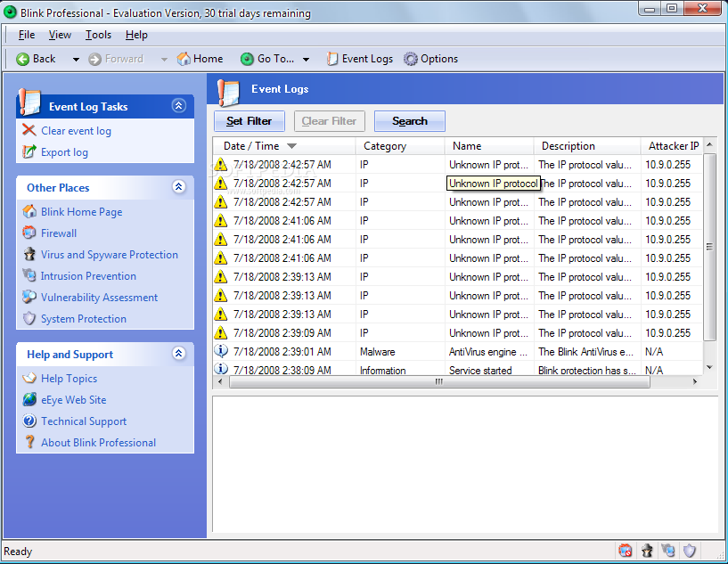
Task: Click the red X Clear event log icon
Action: point(29,130)
